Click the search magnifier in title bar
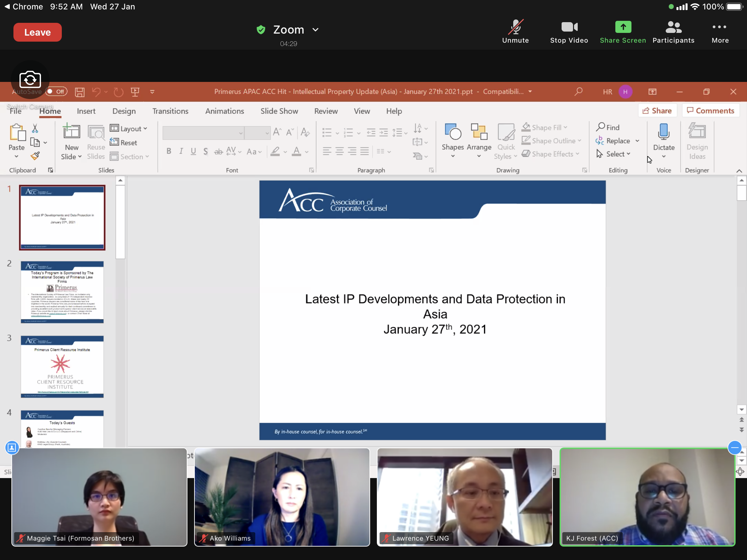 point(578,91)
